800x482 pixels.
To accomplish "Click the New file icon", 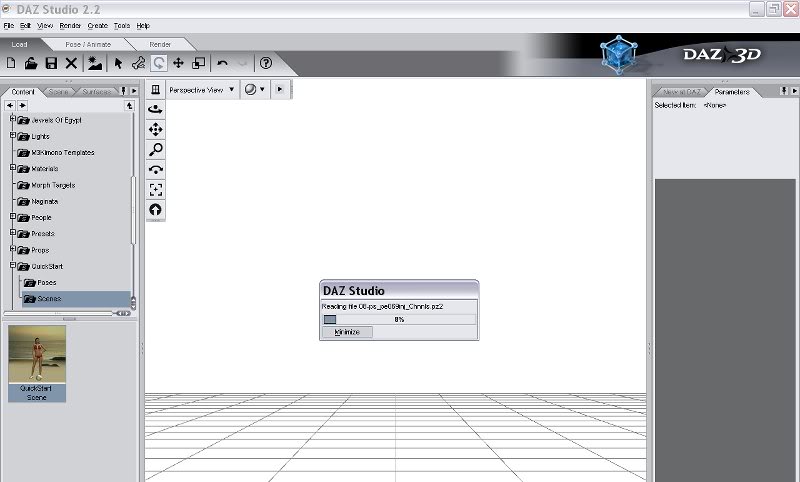I will click(11, 63).
